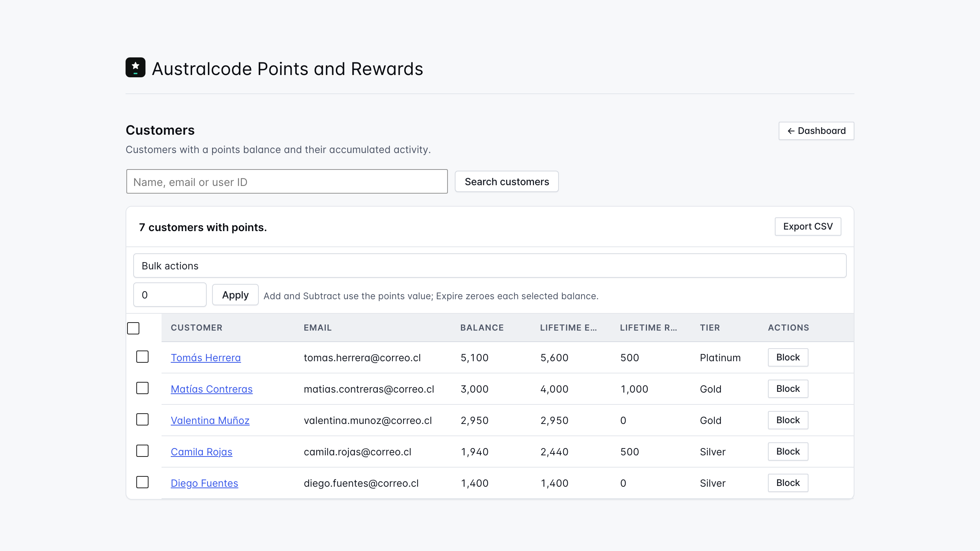The image size is (980, 551).
Task: Click balance value 3,000
Action: tap(474, 389)
